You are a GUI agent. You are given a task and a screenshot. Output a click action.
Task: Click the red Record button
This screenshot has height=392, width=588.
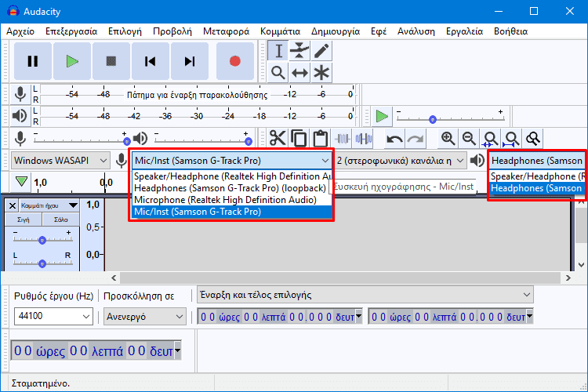(x=235, y=61)
